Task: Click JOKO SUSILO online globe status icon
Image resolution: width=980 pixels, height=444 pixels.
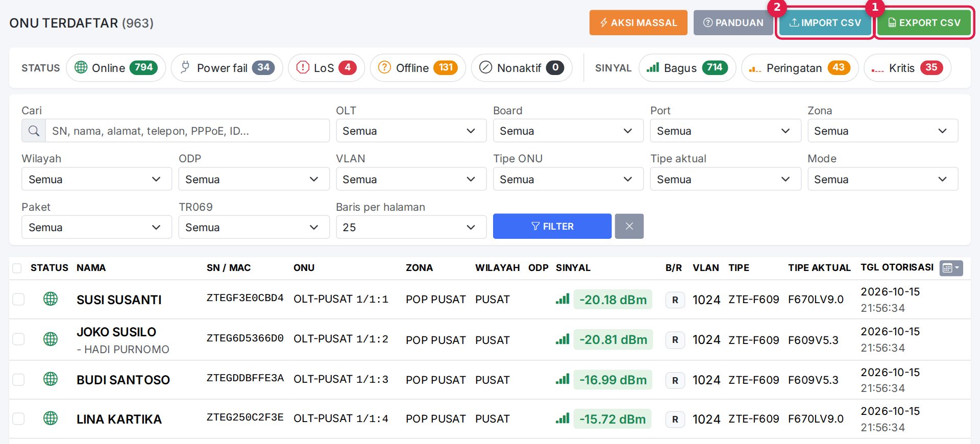Action: [51, 339]
